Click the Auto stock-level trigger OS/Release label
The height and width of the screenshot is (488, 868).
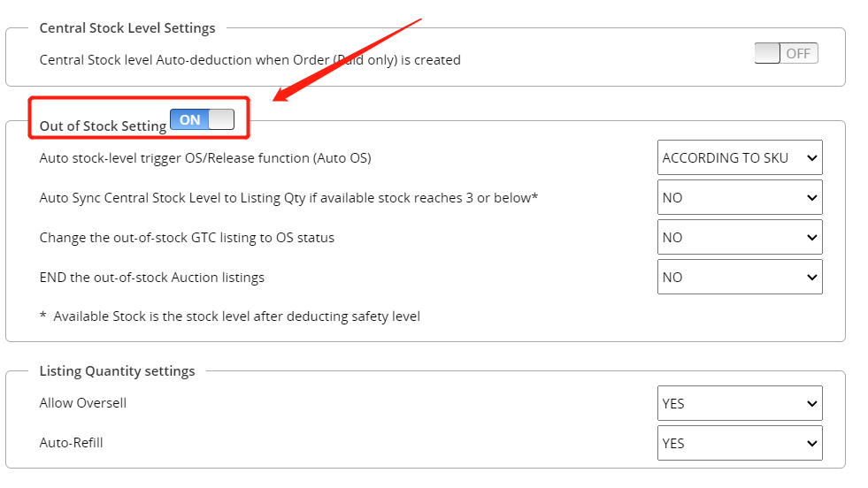pyautogui.click(x=205, y=158)
